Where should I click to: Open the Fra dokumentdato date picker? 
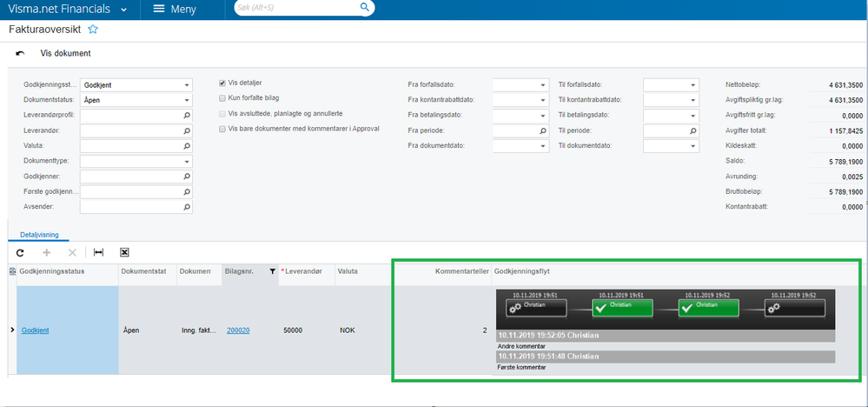point(542,146)
